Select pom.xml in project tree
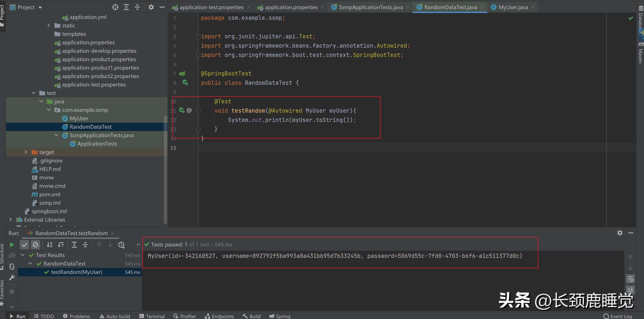644x319 pixels. click(49, 194)
